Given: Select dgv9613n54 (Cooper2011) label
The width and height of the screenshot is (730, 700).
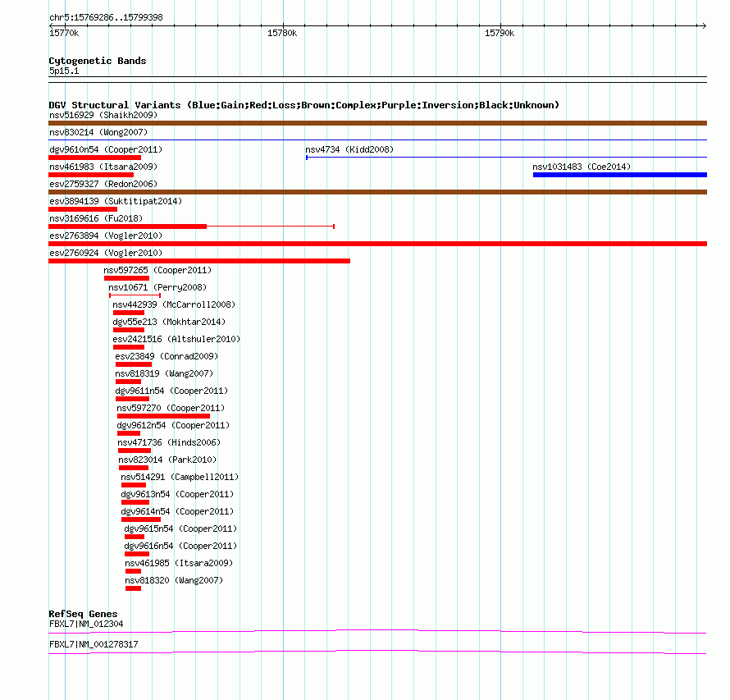Looking at the screenshot, I should tap(177, 494).
